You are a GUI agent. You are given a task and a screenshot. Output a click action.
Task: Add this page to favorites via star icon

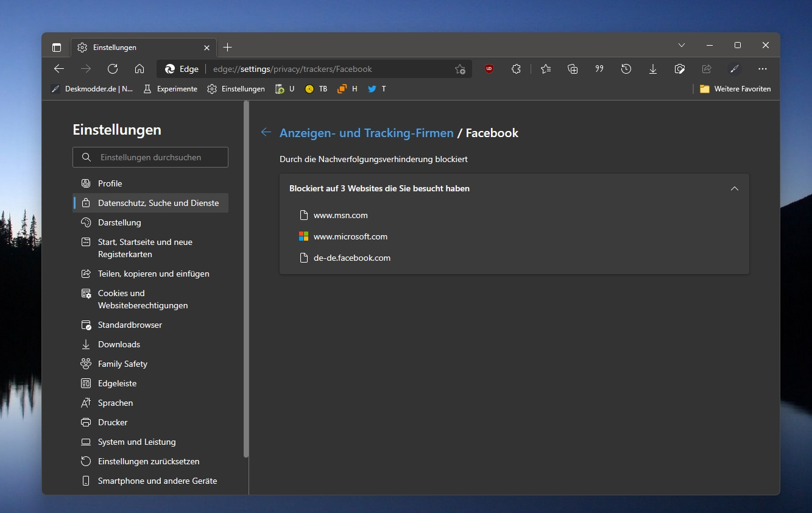(x=460, y=69)
